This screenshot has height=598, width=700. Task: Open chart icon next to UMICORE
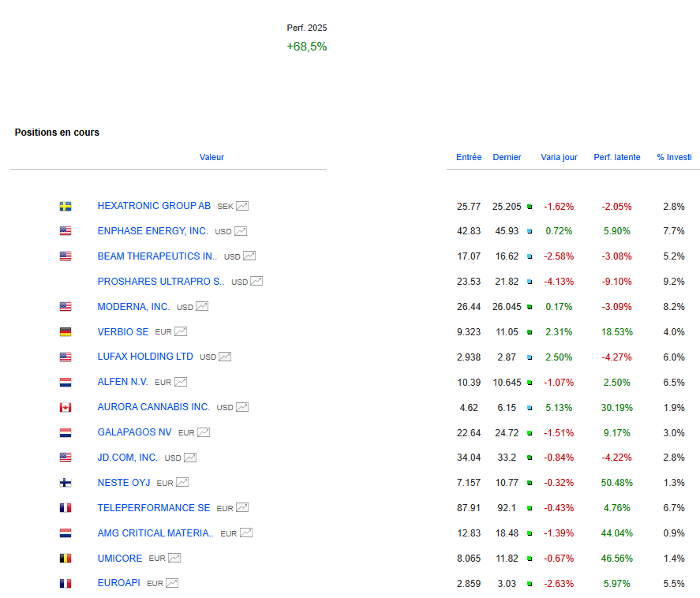coord(174,558)
